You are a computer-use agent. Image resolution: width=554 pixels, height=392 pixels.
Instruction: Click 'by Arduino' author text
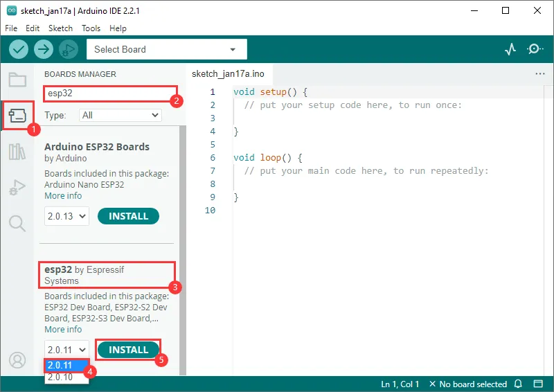[x=65, y=159]
